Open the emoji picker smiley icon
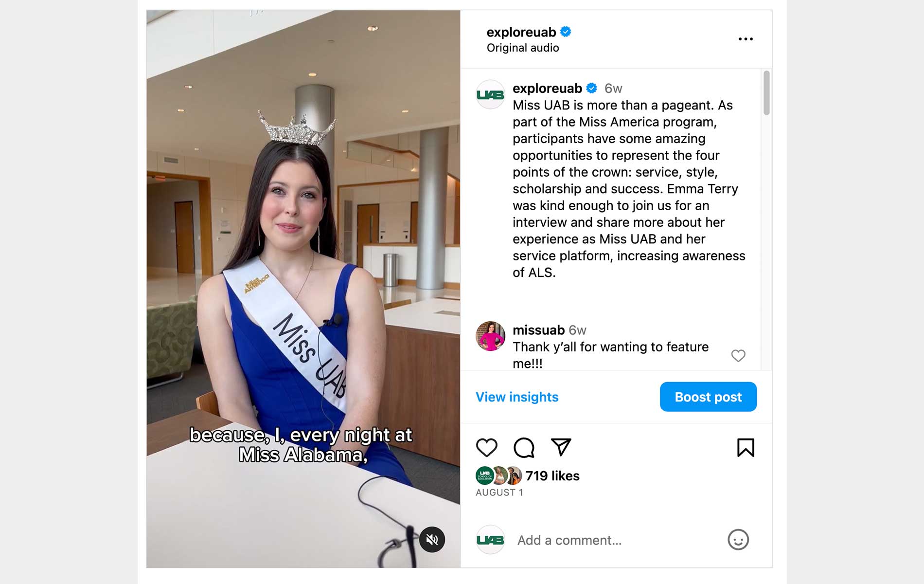Viewport: 924px width, 584px height. pos(738,540)
